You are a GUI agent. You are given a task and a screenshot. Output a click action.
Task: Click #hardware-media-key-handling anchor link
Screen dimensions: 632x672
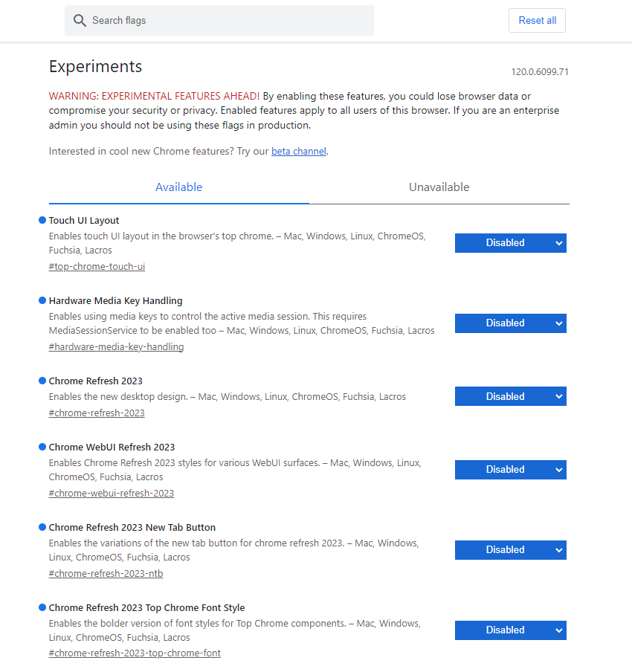(x=116, y=346)
